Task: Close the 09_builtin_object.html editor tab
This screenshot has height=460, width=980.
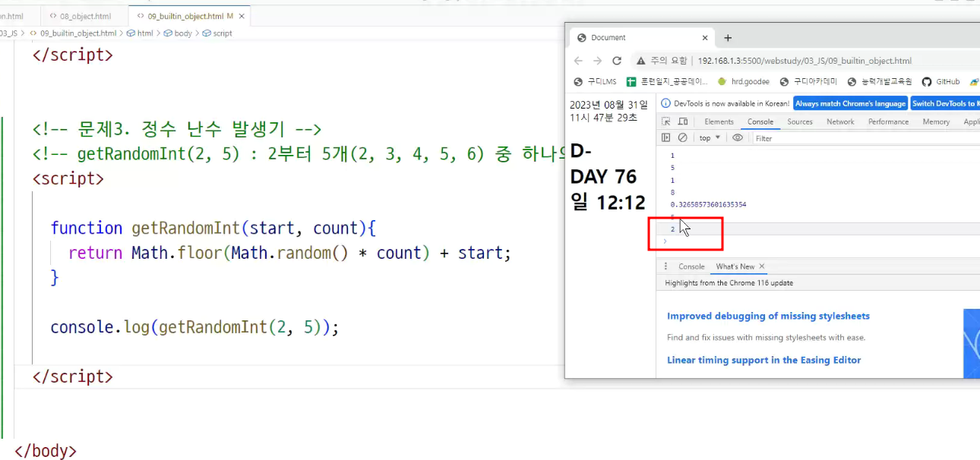Action: [241, 15]
